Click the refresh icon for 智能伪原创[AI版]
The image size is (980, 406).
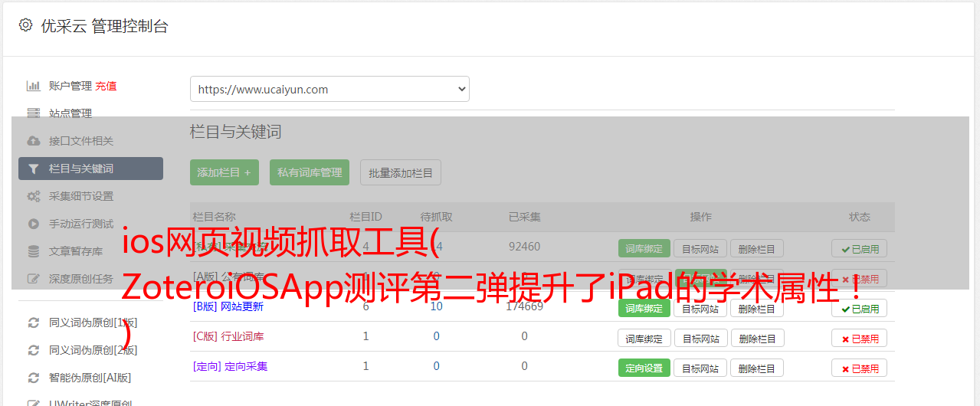point(33,378)
